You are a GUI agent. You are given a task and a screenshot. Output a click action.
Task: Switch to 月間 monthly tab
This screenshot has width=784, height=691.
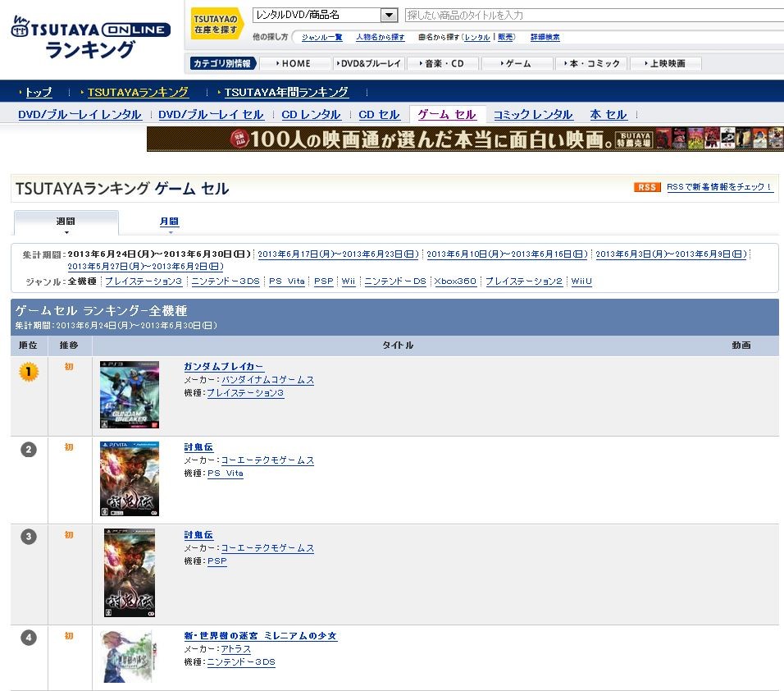click(169, 221)
